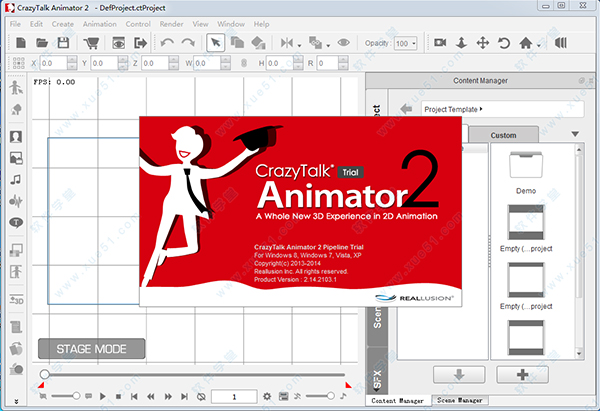This screenshot has height=411, width=600.
Task: Expand the link tool dropdown arrow
Action: coord(328,46)
